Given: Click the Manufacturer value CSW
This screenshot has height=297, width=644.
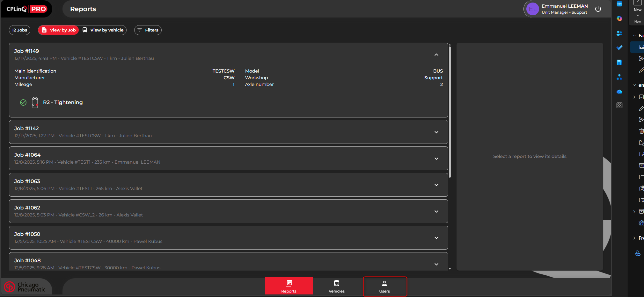Looking at the screenshot, I should click(229, 78).
